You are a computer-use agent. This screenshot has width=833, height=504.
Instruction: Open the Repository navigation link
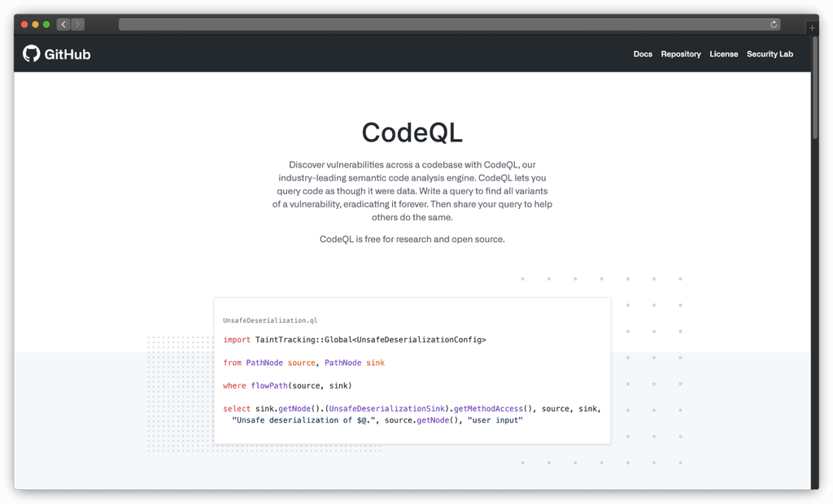(x=681, y=54)
